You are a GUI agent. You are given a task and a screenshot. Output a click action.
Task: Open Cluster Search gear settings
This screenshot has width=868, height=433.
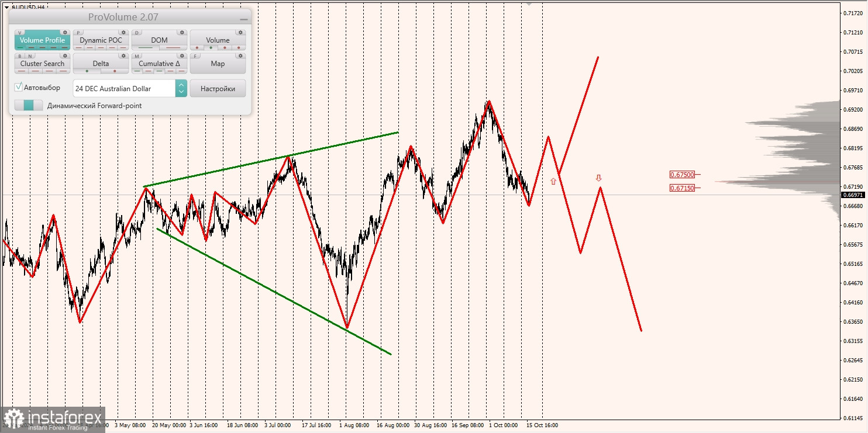tap(65, 56)
